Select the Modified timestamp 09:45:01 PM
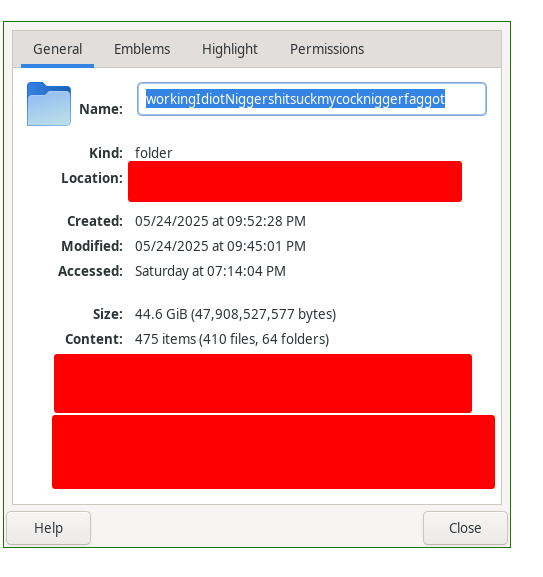 (x=266, y=246)
